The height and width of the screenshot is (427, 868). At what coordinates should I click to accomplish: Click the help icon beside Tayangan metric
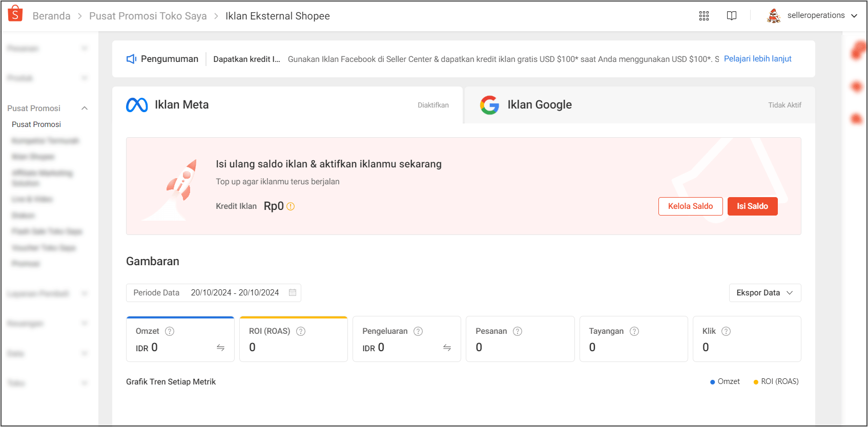coord(634,331)
